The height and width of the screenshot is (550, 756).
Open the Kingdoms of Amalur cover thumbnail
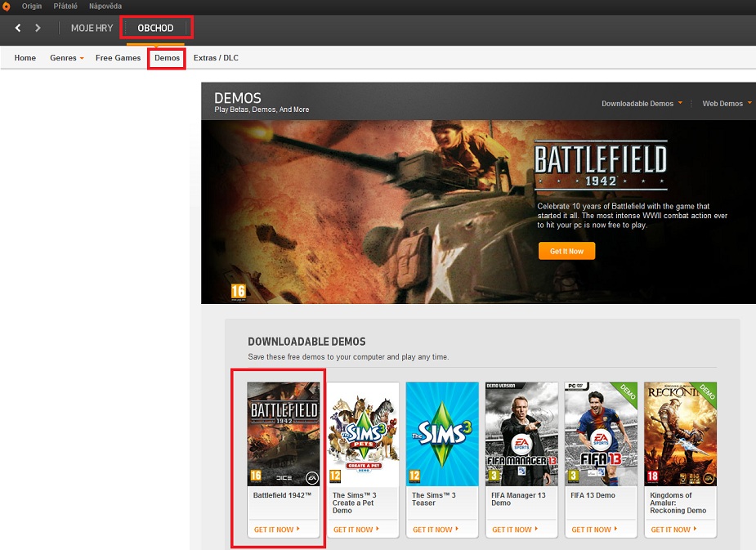pos(680,434)
